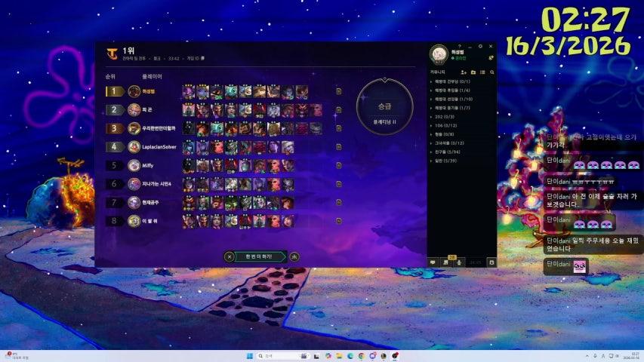Click the profile avatar at top of social panel
644x362 pixels.
click(x=439, y=54)
